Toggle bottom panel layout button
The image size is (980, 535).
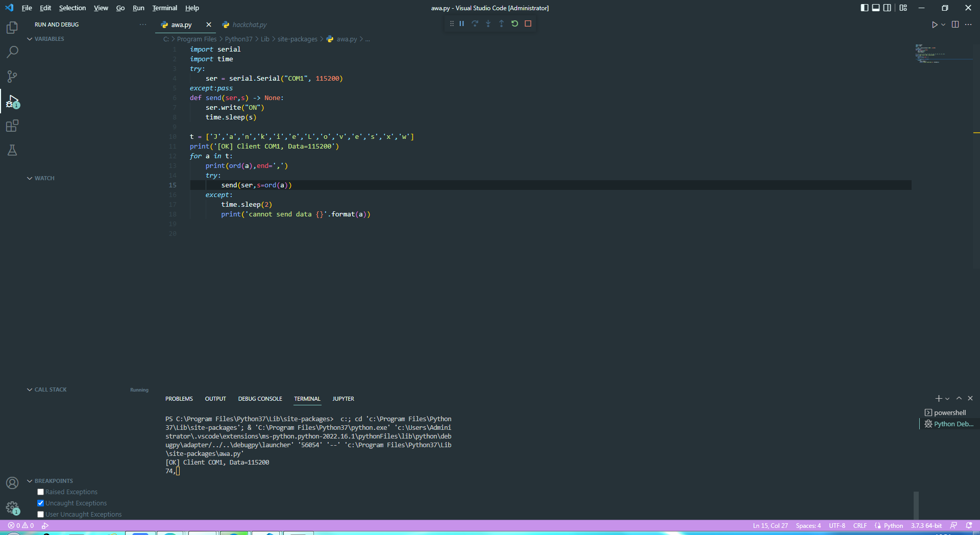coord(876,8)
